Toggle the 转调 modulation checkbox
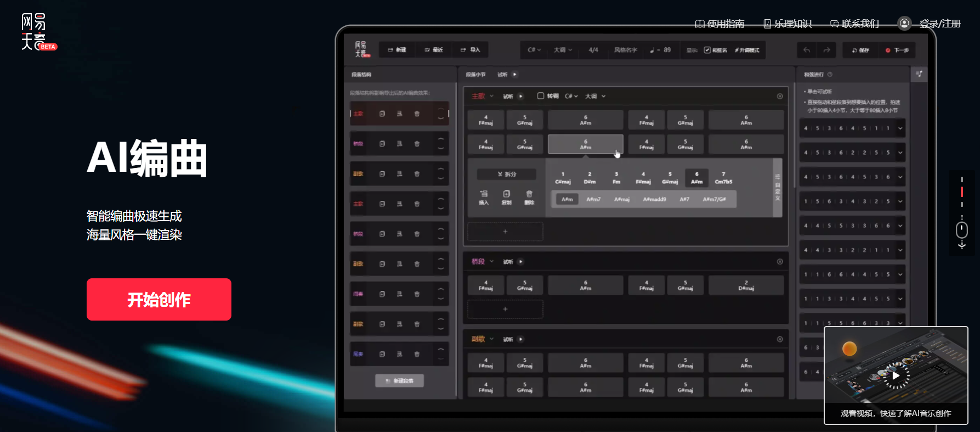Screen dimensions: 980x432 [540, 96]
